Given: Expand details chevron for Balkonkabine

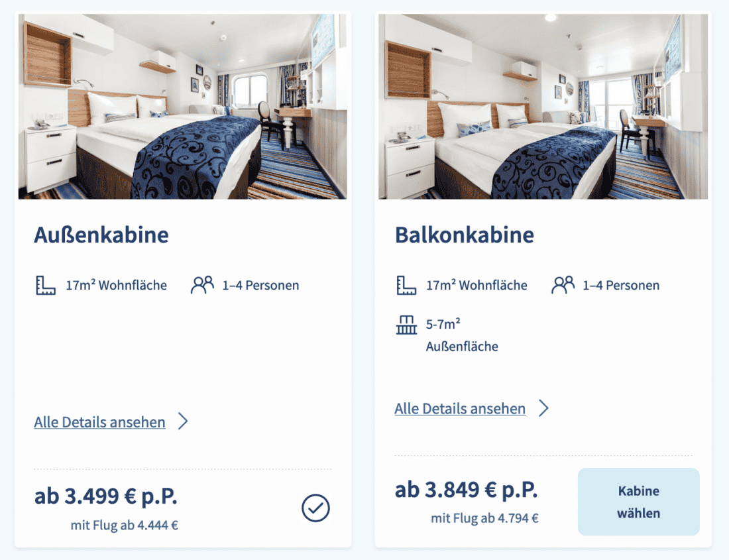Looking at the screenshot, I should coord(543,408).
